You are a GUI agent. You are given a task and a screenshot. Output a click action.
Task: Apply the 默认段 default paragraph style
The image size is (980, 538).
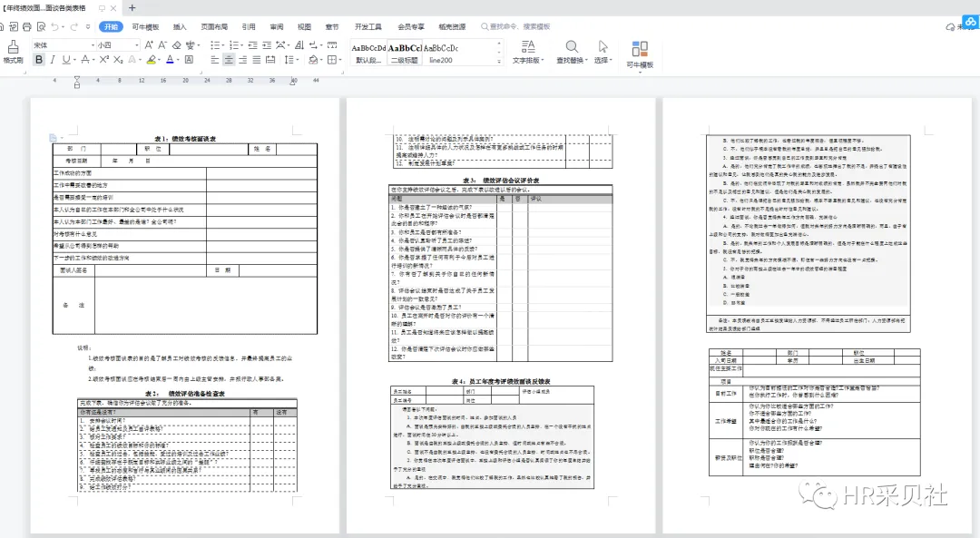368,54
